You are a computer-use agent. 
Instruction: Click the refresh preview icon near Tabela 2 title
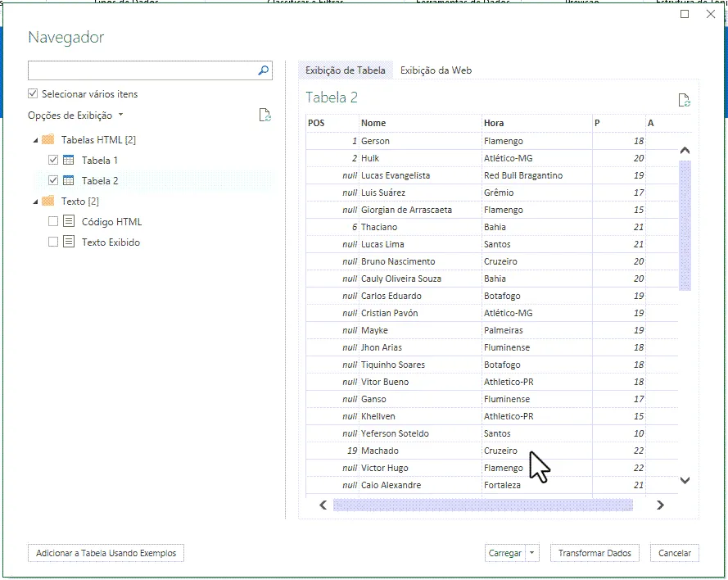(684, 100)
